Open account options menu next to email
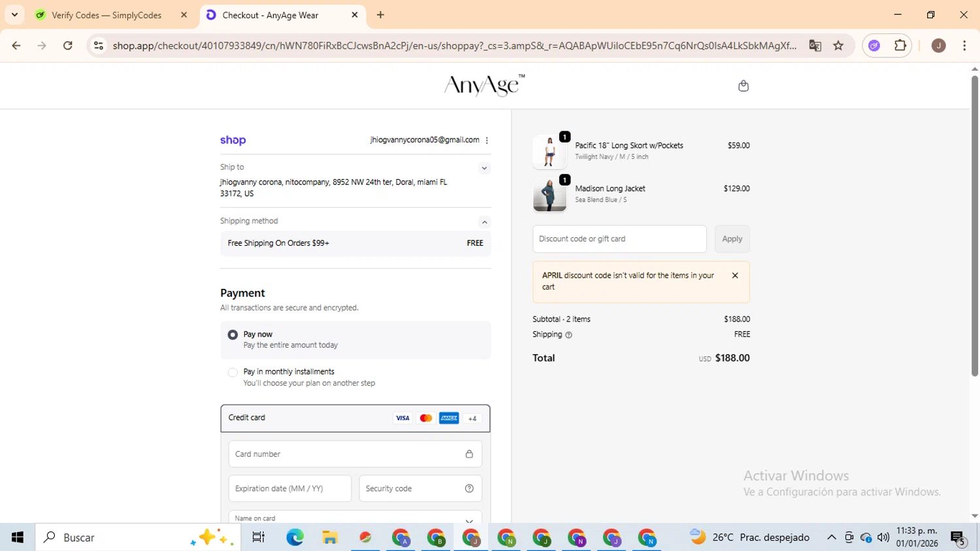Viewport: 980px width, 551px height. 487,140
